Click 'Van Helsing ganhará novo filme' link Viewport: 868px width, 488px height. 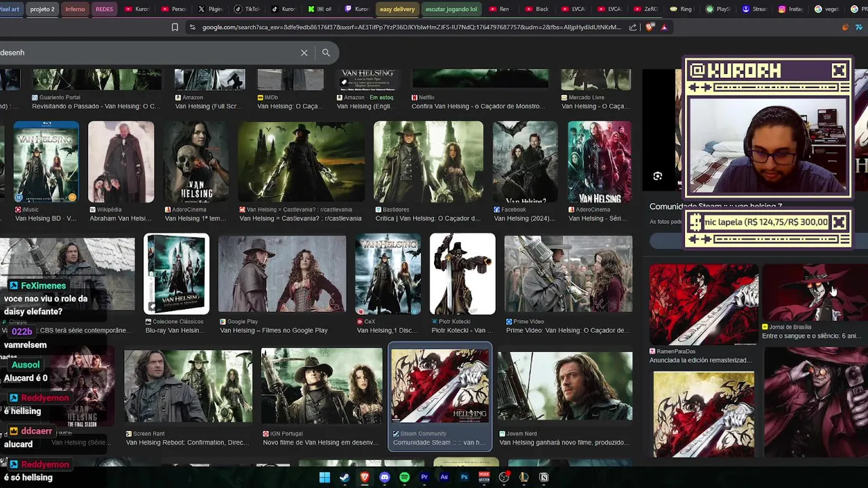point(565,443)
